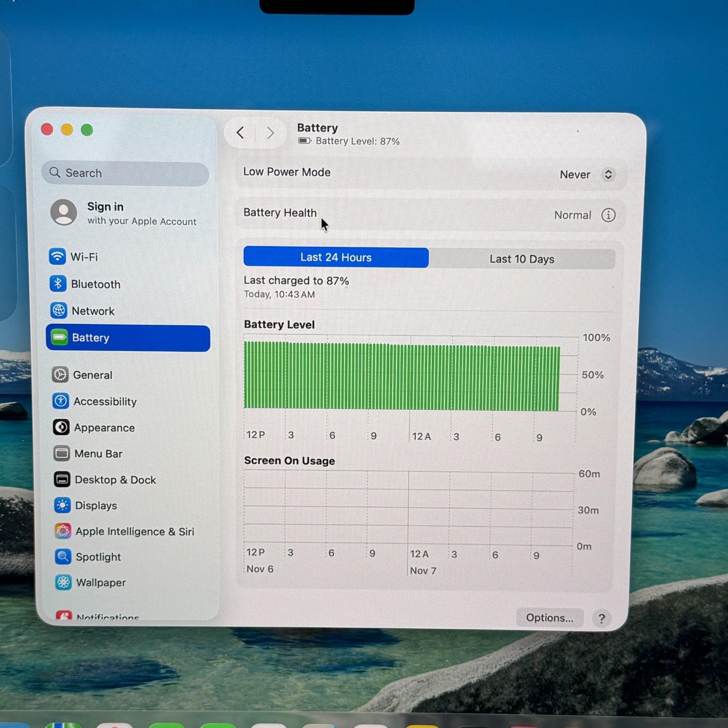Screen dimensions: 728x728
Task: Open Spotlight settings
Action: point(98,557)
